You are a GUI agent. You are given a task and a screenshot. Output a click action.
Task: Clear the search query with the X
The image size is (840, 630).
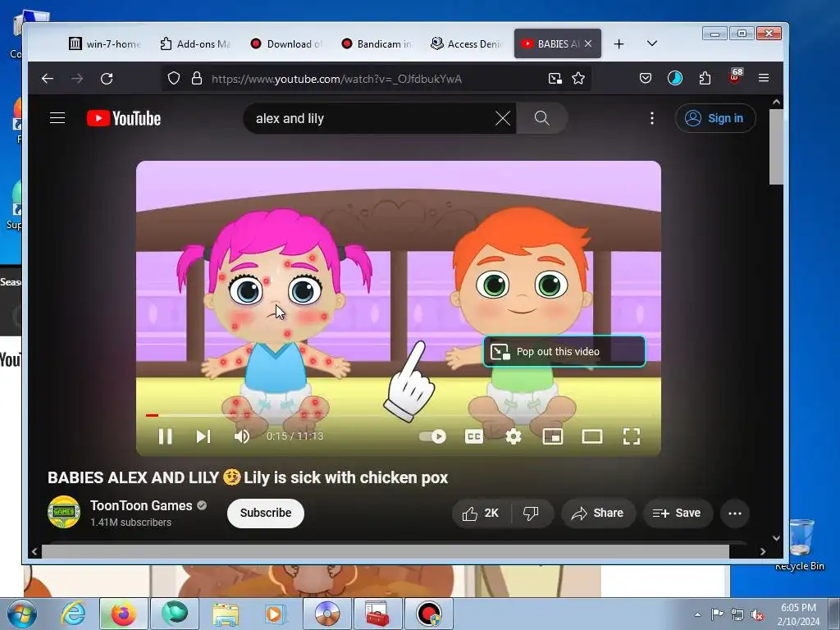tap(503, 118)
